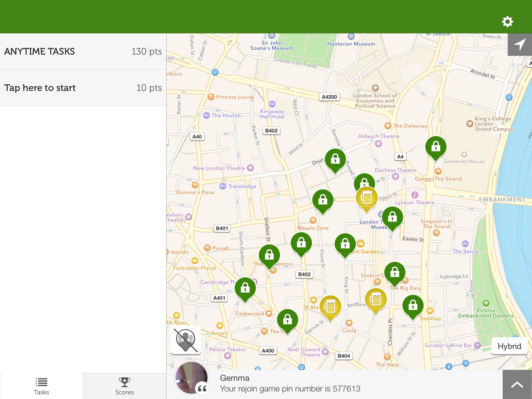
Task: Read Gemma's rejoin pin message
Action: pos(290,389)
